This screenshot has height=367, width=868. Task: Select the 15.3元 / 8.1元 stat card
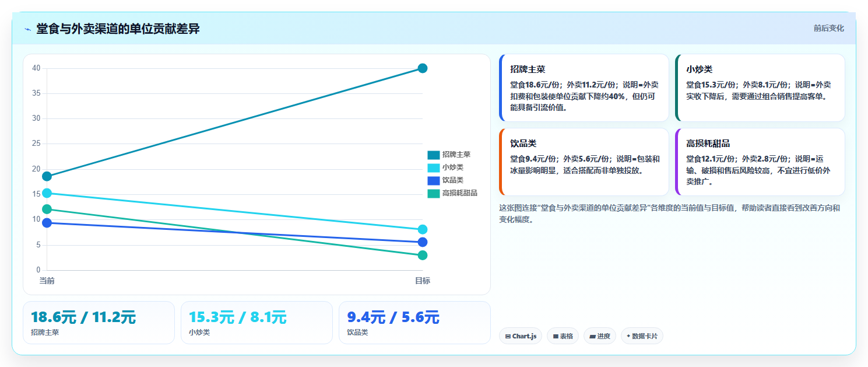(x=256, y=323)
